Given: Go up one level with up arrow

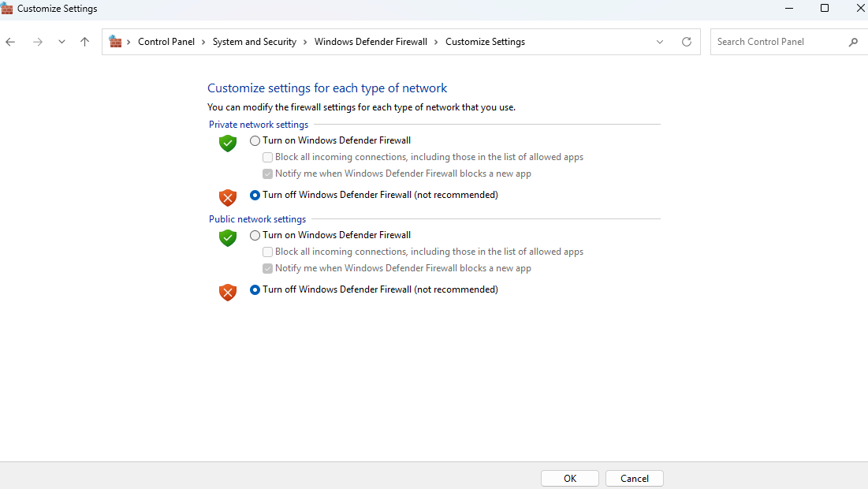Looking at the screenshot, I should point(84,42).
